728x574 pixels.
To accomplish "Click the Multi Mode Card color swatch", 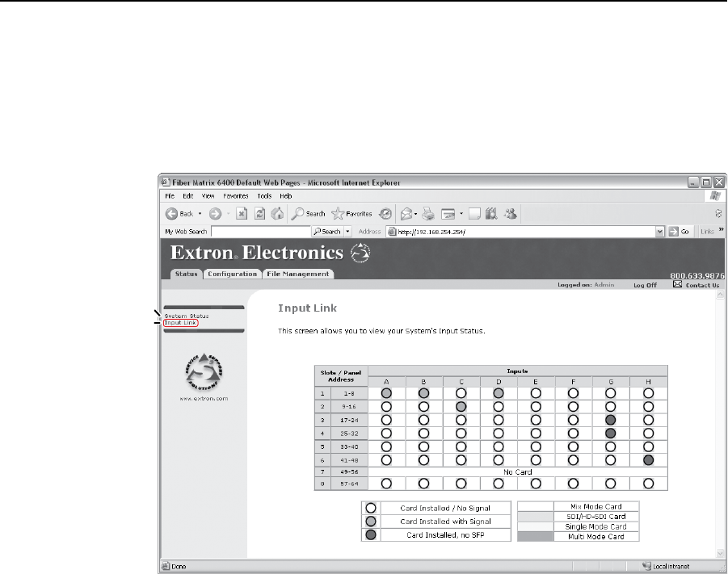I will tap(536, 536).
